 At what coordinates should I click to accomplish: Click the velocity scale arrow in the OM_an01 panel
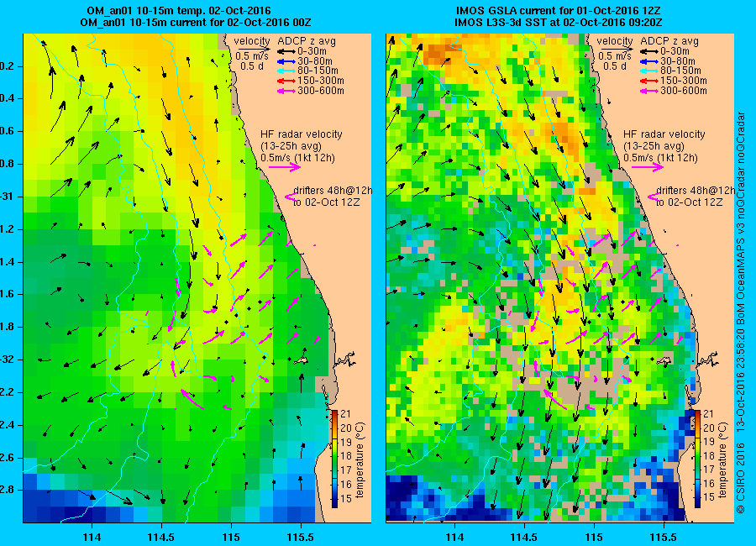coord(254,49)
